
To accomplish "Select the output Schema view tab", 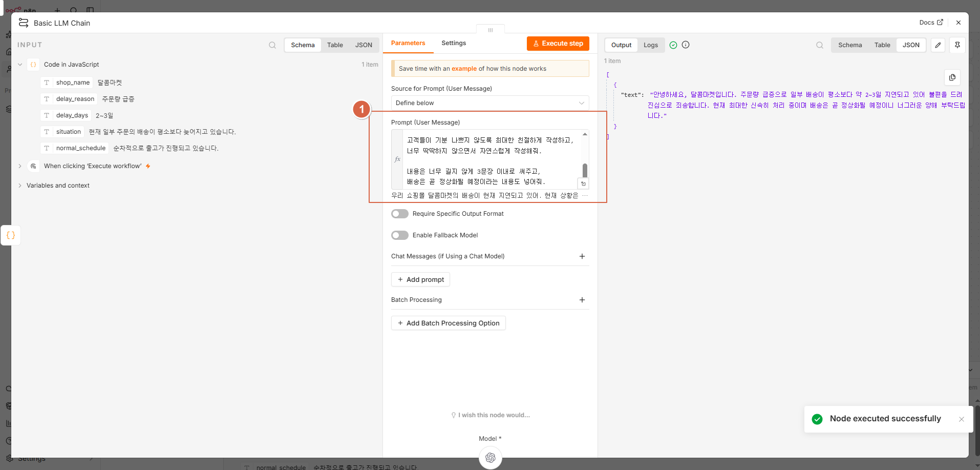I will pyautogui.click(x=850, y=45).
